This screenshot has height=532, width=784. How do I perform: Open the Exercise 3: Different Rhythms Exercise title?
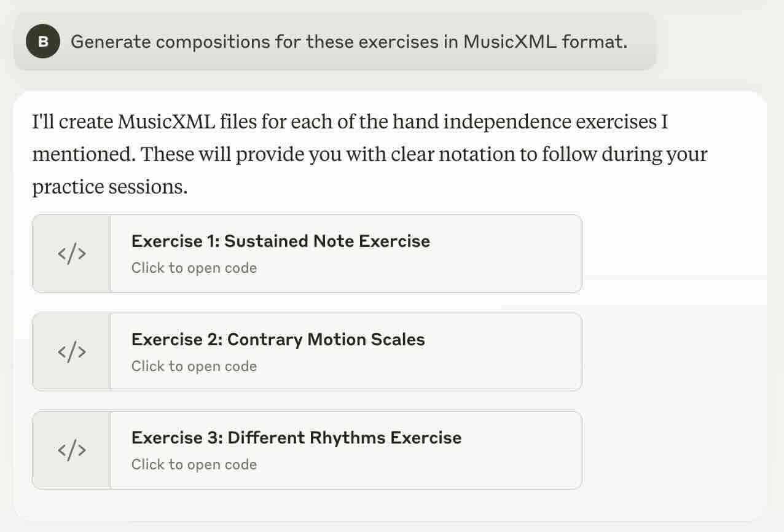tap(297, 437)
